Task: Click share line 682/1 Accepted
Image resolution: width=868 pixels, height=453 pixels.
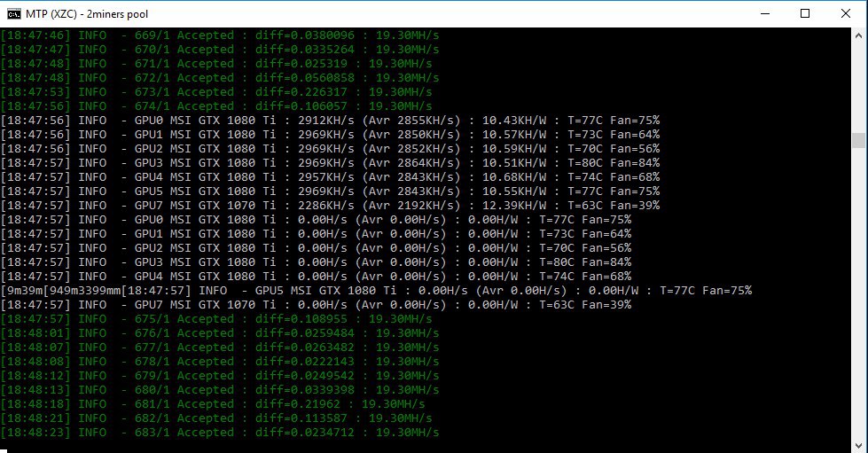Action: 216,418
